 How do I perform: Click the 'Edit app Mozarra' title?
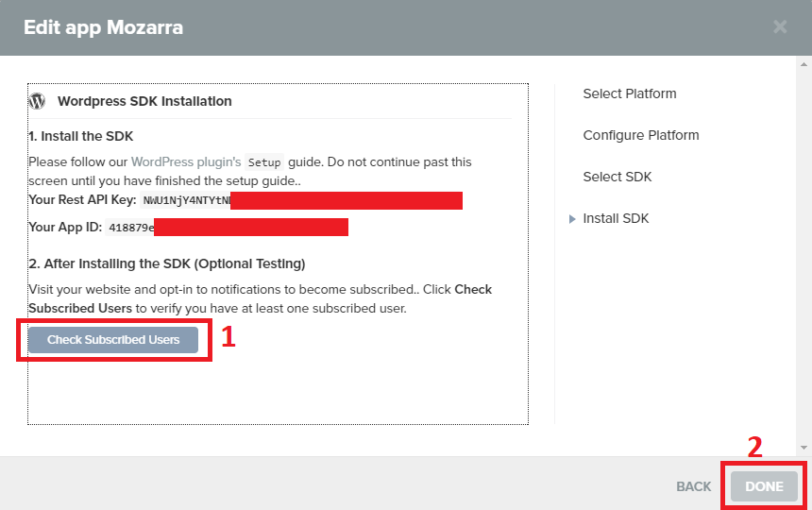click(104, 27)
